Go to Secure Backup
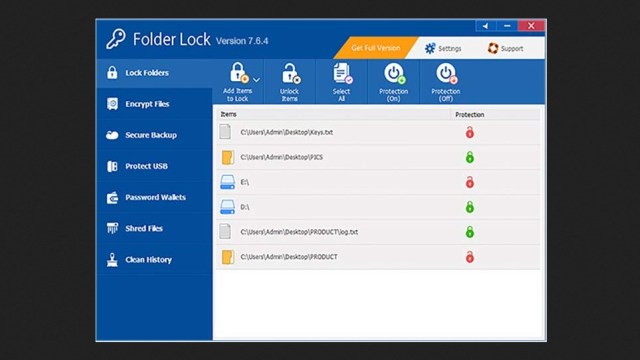 click(x=155, y=135)
